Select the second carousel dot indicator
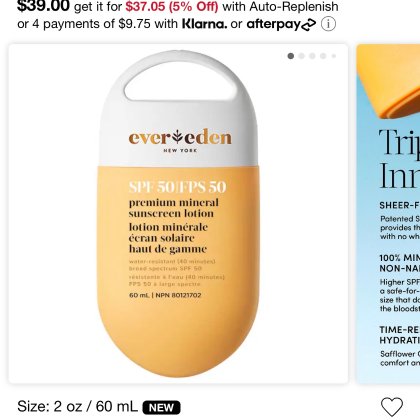Image resolution: width=420 pixels, height=420 pixels. click(x=302, y=56)
